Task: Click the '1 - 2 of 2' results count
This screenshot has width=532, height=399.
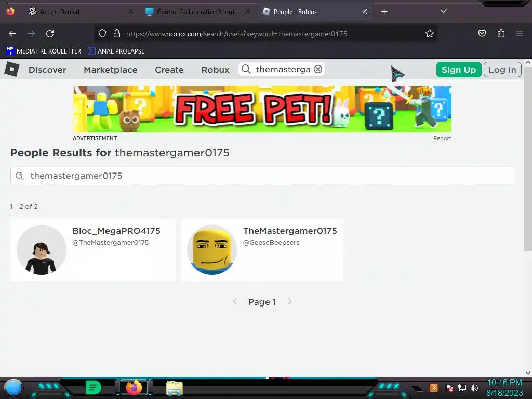Action: click(x=24, y=207)
